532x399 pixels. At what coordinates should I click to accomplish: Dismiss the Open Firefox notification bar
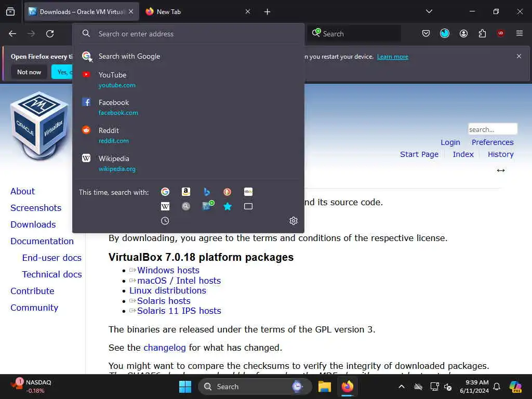519,56
